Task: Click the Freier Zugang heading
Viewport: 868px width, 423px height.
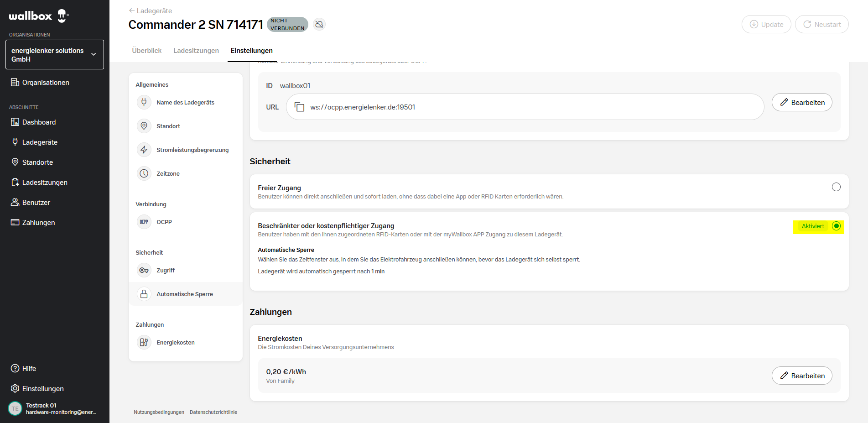Action: click(x=279, y=188)
